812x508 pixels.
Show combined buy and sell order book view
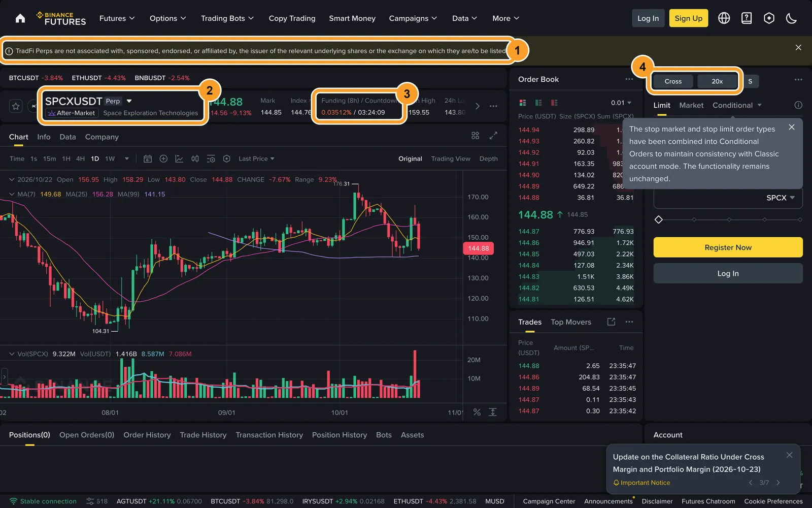pos(523,103)
